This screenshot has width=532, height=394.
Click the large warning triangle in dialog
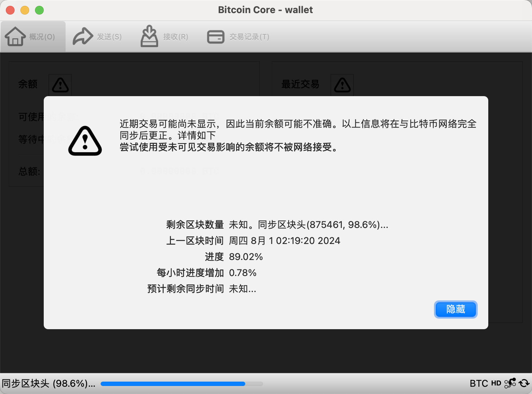85,141
